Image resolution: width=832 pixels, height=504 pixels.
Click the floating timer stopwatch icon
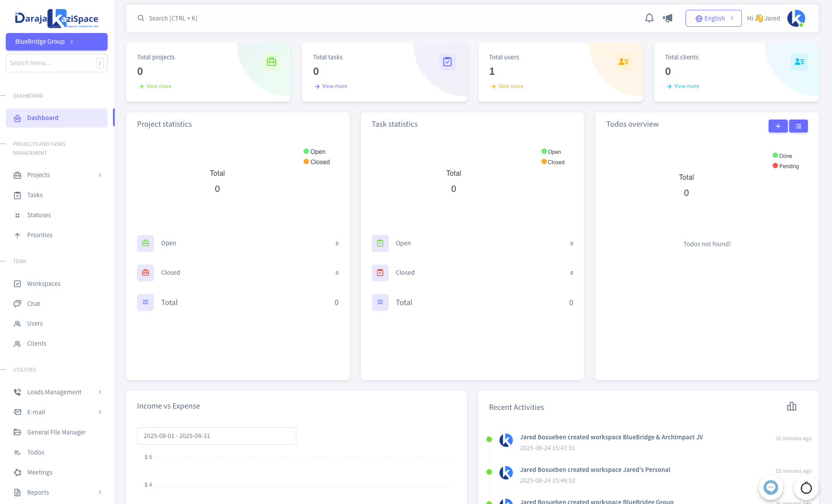pyautogui.click(x=806, y=487)
